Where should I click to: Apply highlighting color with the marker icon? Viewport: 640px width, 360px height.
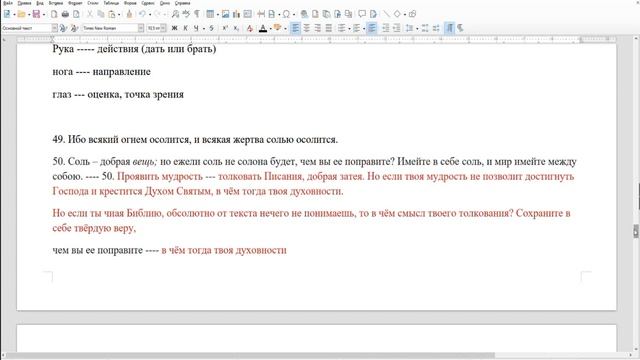pyautogui.click(x=278, y=28)
